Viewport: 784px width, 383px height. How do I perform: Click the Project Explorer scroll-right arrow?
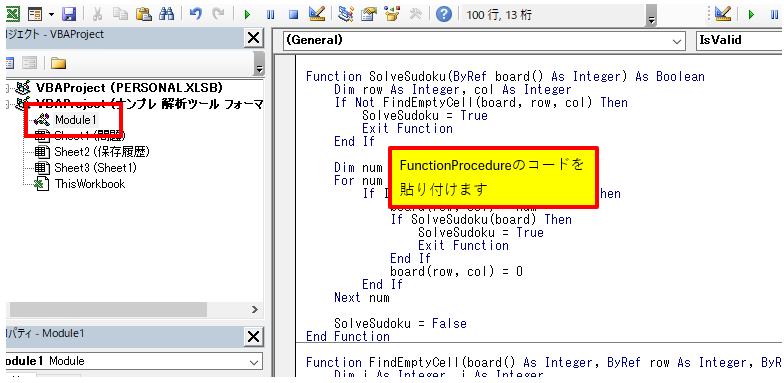(255, 309)
